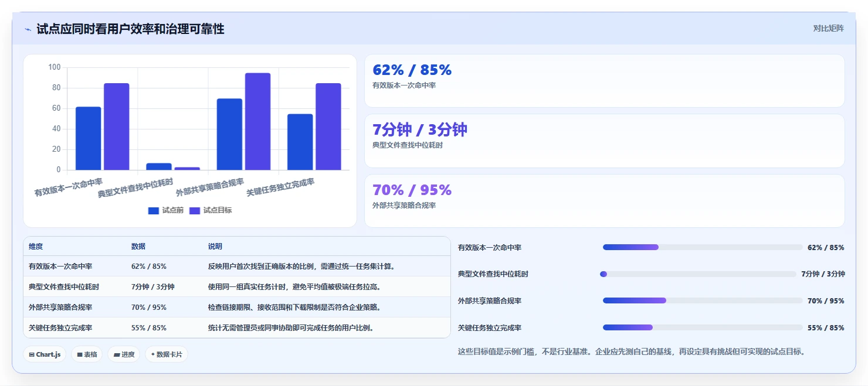The height and width of the screenshot is (386, 868).
Task: Click the table cell 有效版本一次命中率
Action: point(60,267)
